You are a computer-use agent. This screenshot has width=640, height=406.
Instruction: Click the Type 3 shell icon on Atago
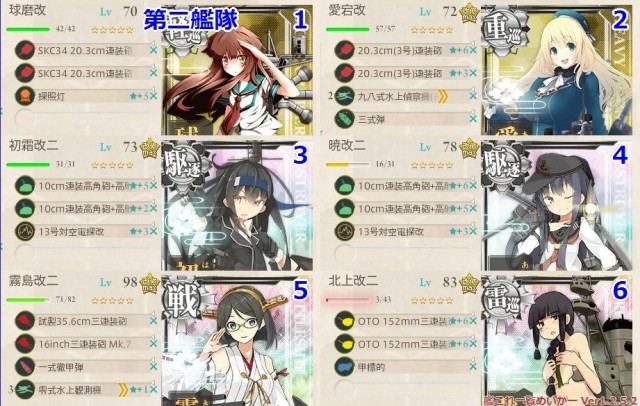(344, 119)
